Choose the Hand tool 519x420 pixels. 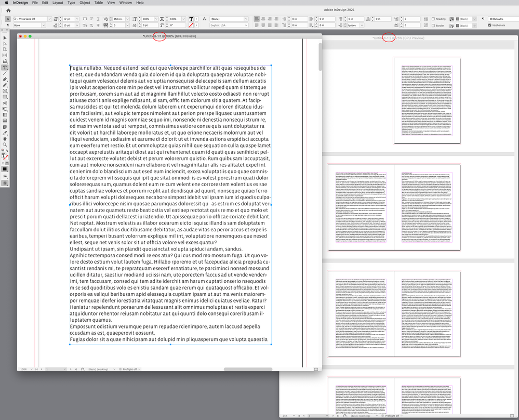coord(4,139)
